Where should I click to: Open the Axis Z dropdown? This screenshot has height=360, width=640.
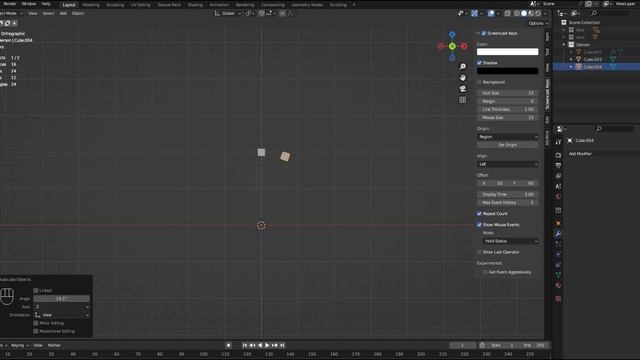(x=62, y=307)
